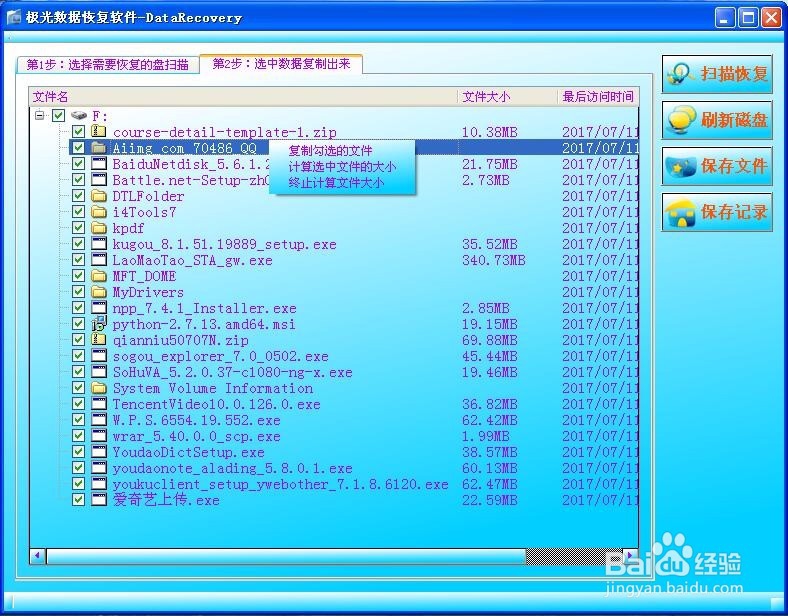Screen dimensions: 788x616
Task: Click the exe icon beside SoHuVA_5.2.0.37-c1080-ng-x.exe
Action: tap(99, 372)
